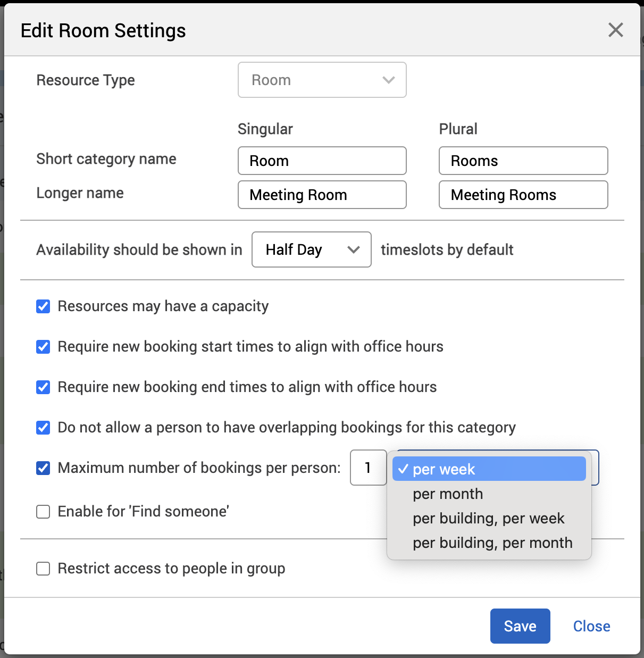644x658 pixels.
Task: Pick per building, per month option
Action: pyautogui.click(x=492, y=543)
